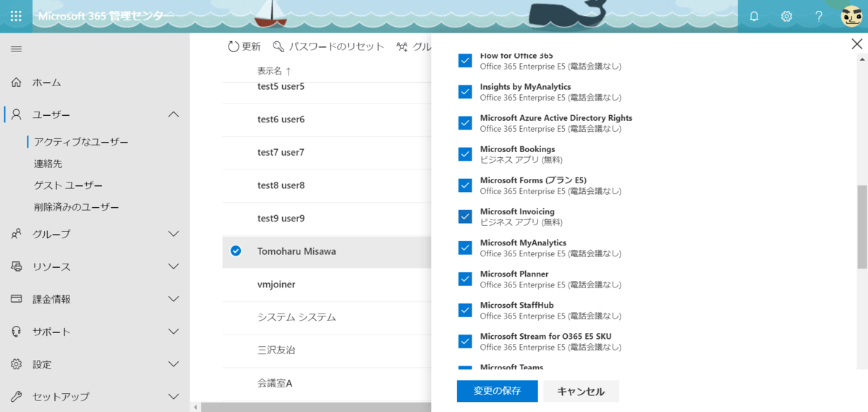Click the group icon in user toolbar
Viewport: 868px width, 412px height.
pos(403,46)
